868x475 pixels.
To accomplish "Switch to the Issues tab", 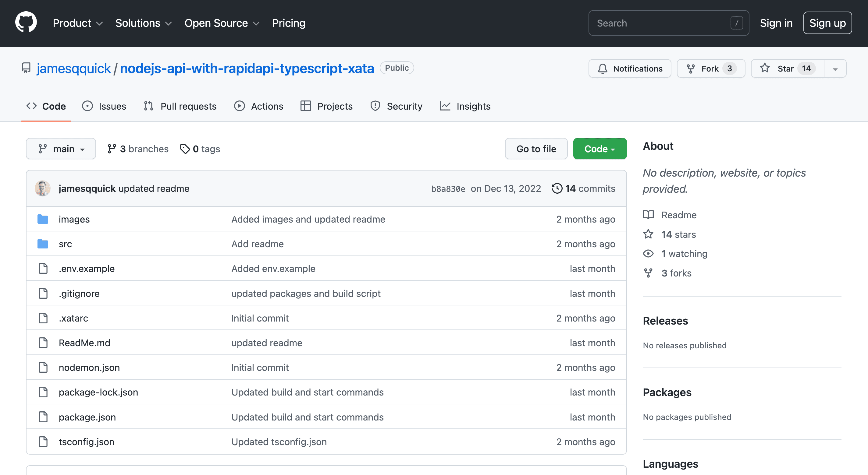I will [104, 106].
